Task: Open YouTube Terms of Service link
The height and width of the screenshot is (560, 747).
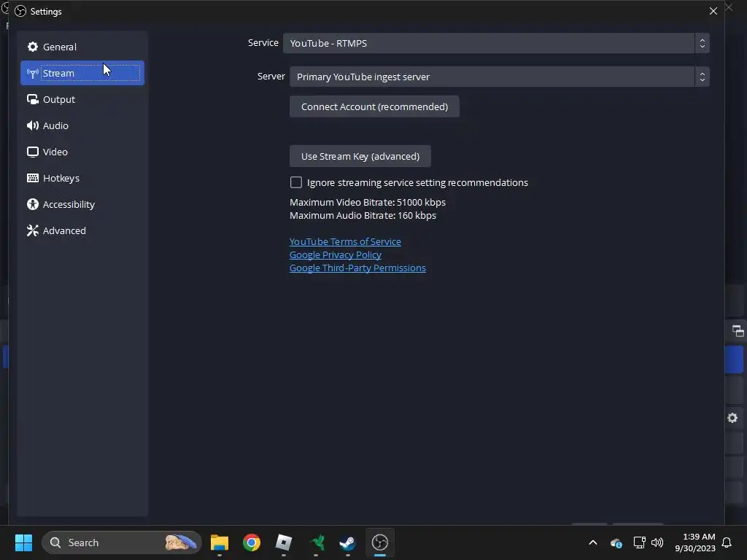Action: pyautogui.click(x=345, y=241)
